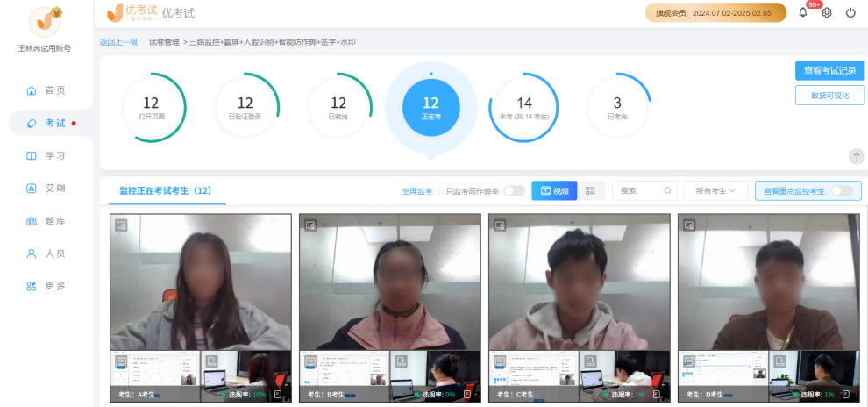Screen dimensions: 868x407
Task: Enable 查看重点监控考生 switch
Action: click(x=841, y=190)
